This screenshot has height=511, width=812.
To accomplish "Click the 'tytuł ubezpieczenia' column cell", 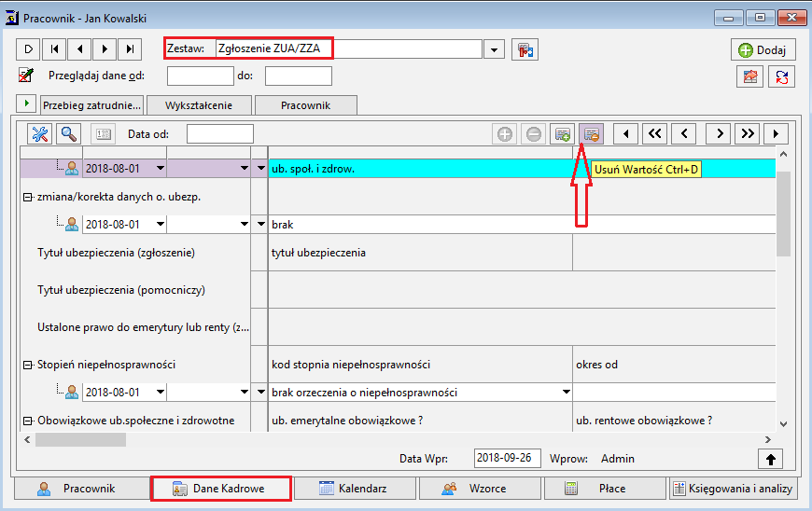I will [x=420, y=253].
